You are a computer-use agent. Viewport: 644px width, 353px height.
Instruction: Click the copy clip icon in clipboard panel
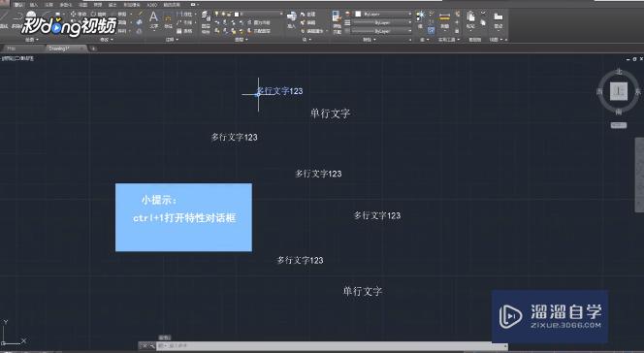(x=483, y=22)
